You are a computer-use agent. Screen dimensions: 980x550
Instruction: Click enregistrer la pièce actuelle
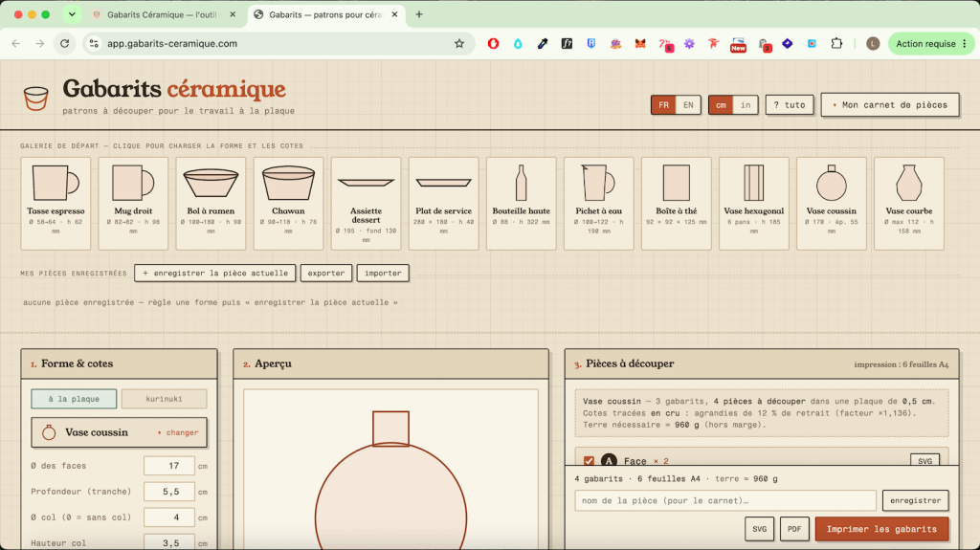[215, 274]
